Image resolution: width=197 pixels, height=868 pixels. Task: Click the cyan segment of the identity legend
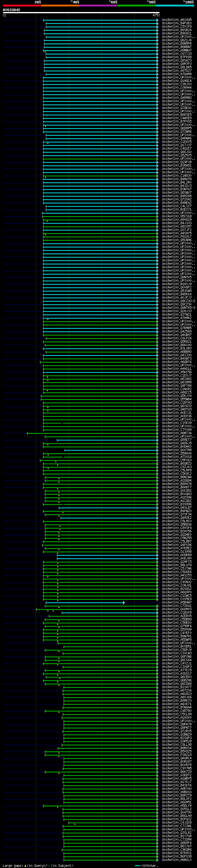175,6
